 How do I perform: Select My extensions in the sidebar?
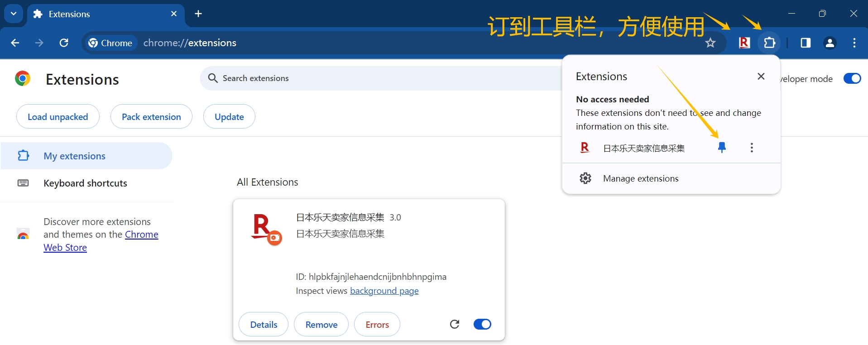pos(86,156)
